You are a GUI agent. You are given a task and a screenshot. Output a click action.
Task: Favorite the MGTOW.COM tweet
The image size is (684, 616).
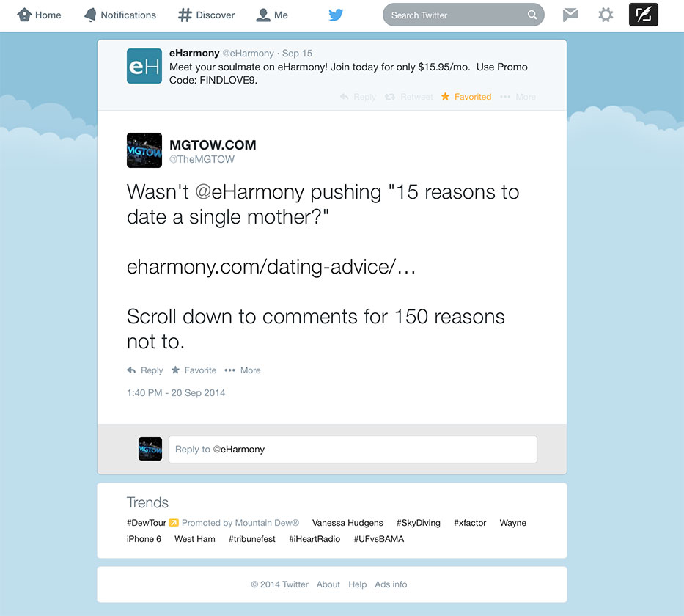click(x=194, y=370)
